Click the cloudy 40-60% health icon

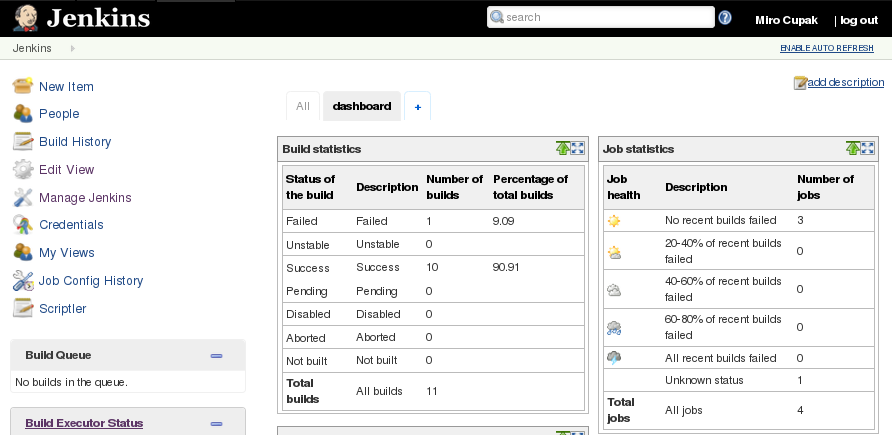pos(614,290)
